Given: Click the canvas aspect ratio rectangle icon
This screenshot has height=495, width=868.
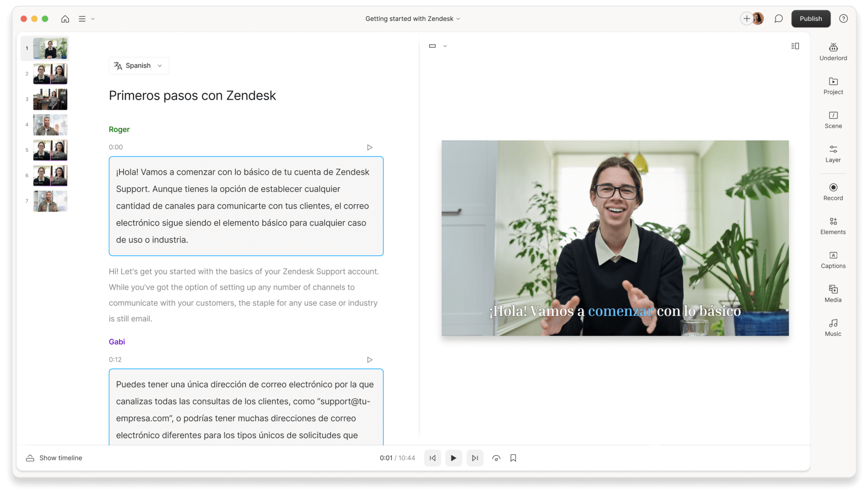Looking at the screenshot, I should pyautogui.click(x=432, y=46).
